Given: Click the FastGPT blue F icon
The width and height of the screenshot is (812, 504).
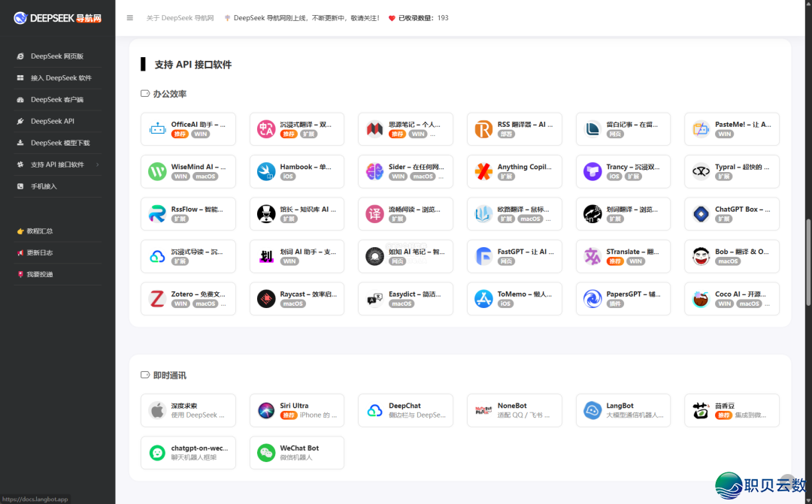Looking at the screenshot, I should tap(483, 256).
